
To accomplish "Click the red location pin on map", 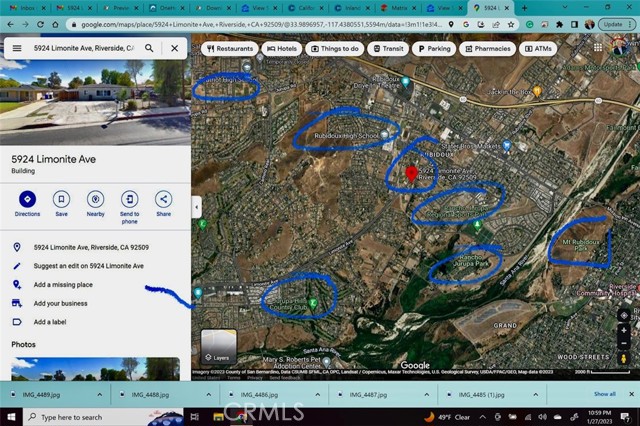I will click(411, 174).
